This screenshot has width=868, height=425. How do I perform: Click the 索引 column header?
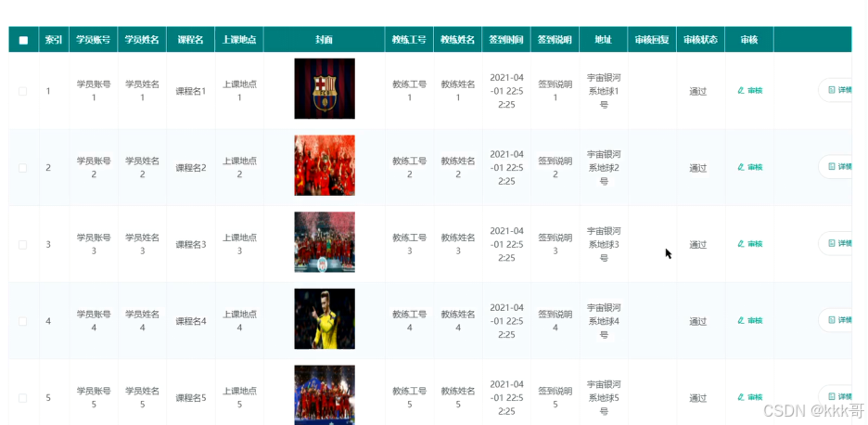[54, 40]
